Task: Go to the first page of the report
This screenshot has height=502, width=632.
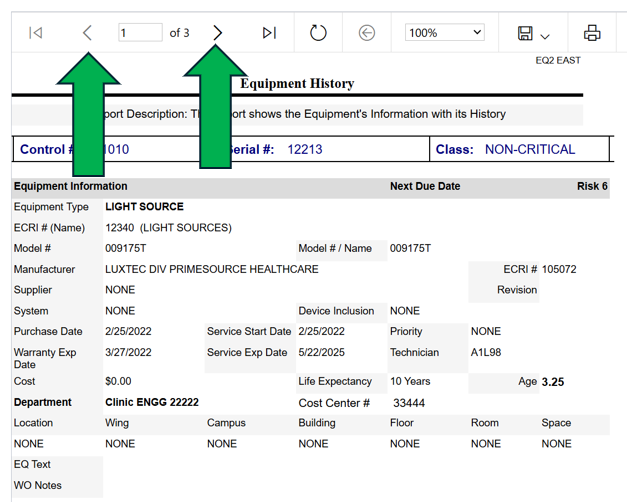Action: [36, 33]
